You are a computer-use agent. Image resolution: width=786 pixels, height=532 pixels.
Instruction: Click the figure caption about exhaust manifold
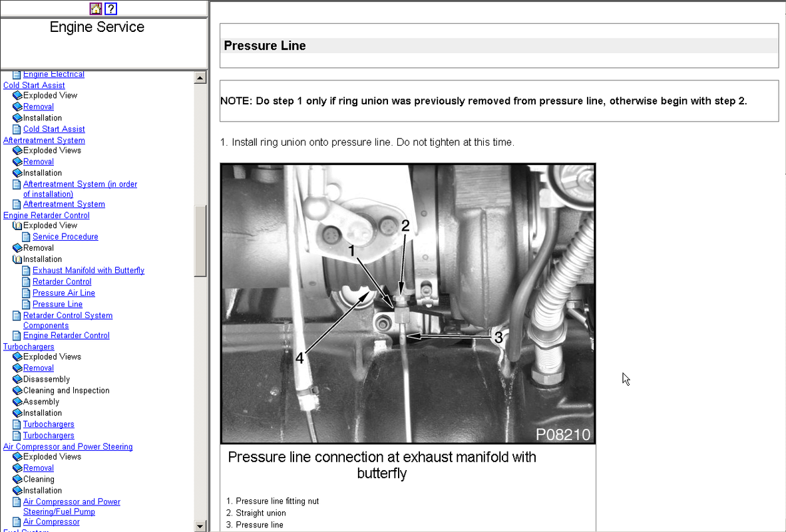382,465
